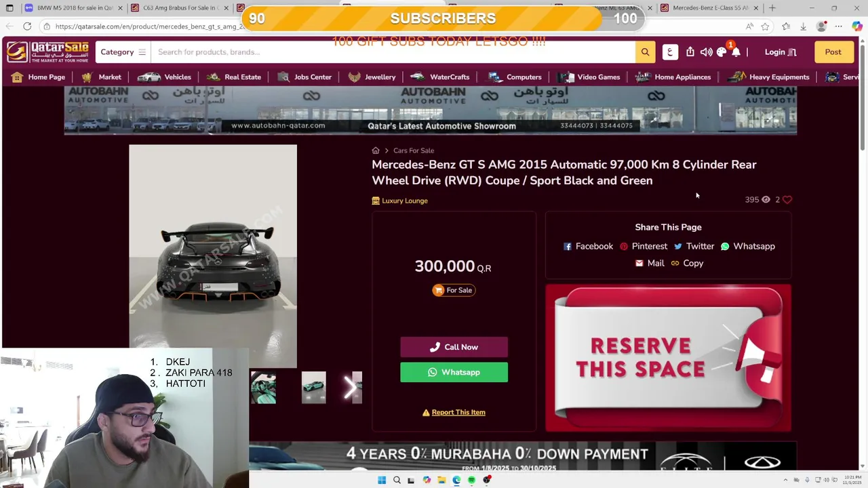Open the WaterCrafts nav item
The image size is (868, 488).
pos(440,77)
